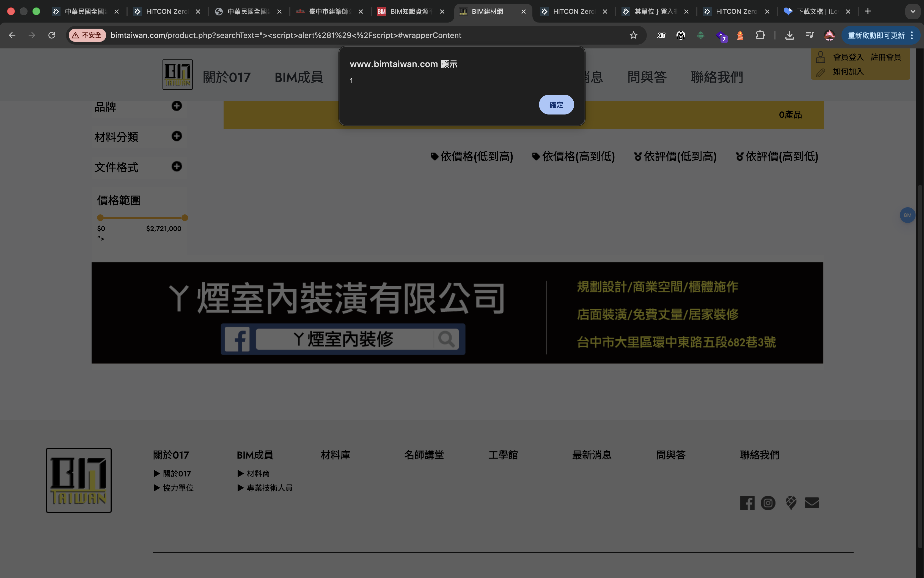
Task: Click the pencil icon beside 如何加入
Action: pos(821,73)
